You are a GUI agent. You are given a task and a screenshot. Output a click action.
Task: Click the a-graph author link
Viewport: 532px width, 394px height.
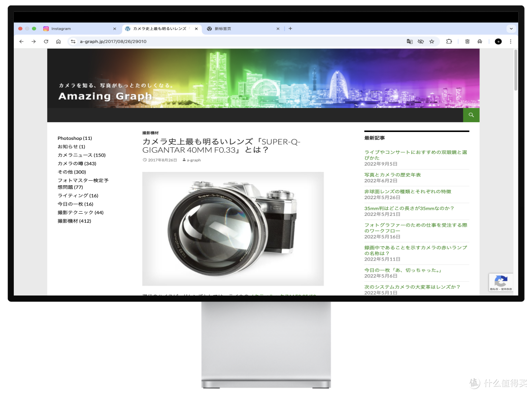pyautogui.click(x=194, y=160)
